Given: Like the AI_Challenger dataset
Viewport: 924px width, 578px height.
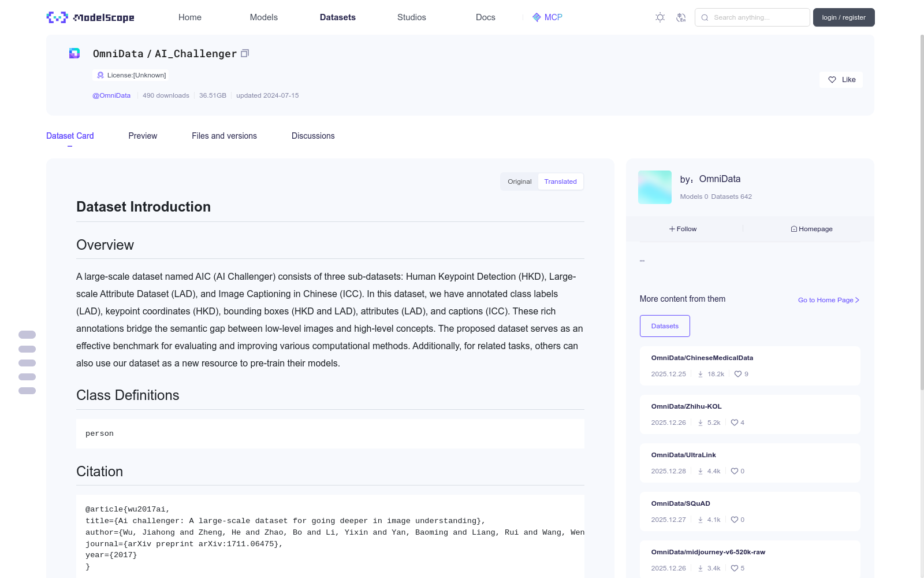Looking at the screenshot, I should click(x=841, y=80).
